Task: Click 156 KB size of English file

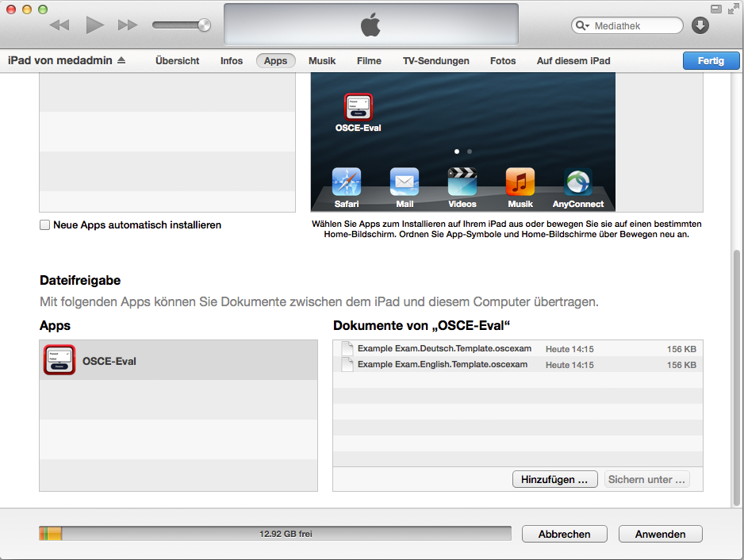Action: 681,365
